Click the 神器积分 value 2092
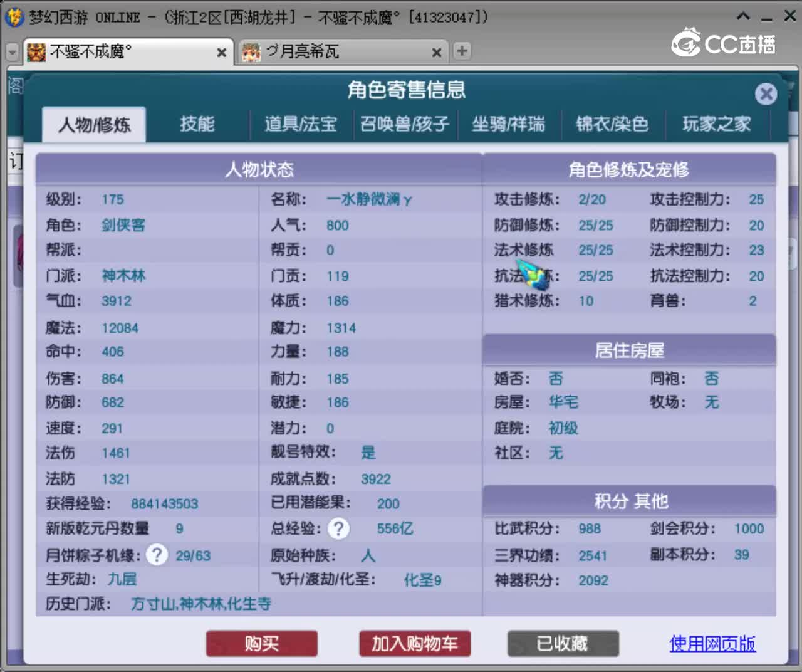The height and width of the screenshot is (672, 802). click(x=593, y=580)
